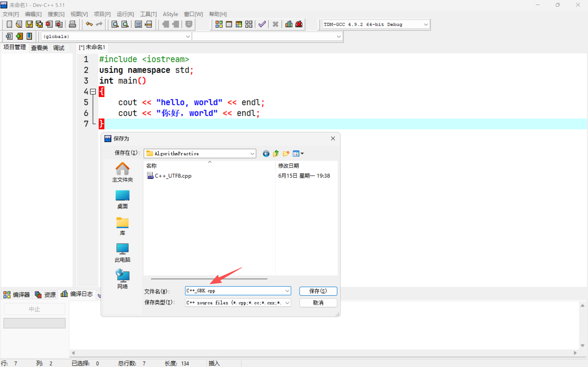Viewport: 588px width, 367px height.
Task: Click the Stop execution X icon
Action: [x=276, y=24]
